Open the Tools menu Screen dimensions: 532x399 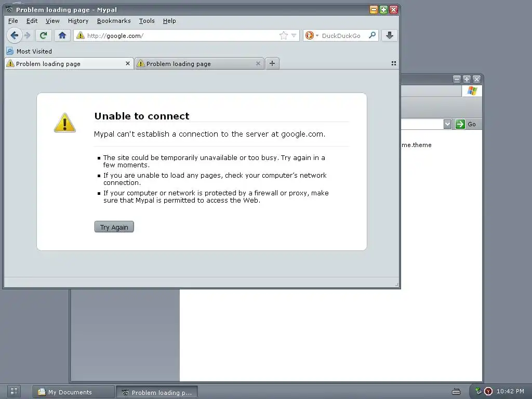click(x=147, y=21)
